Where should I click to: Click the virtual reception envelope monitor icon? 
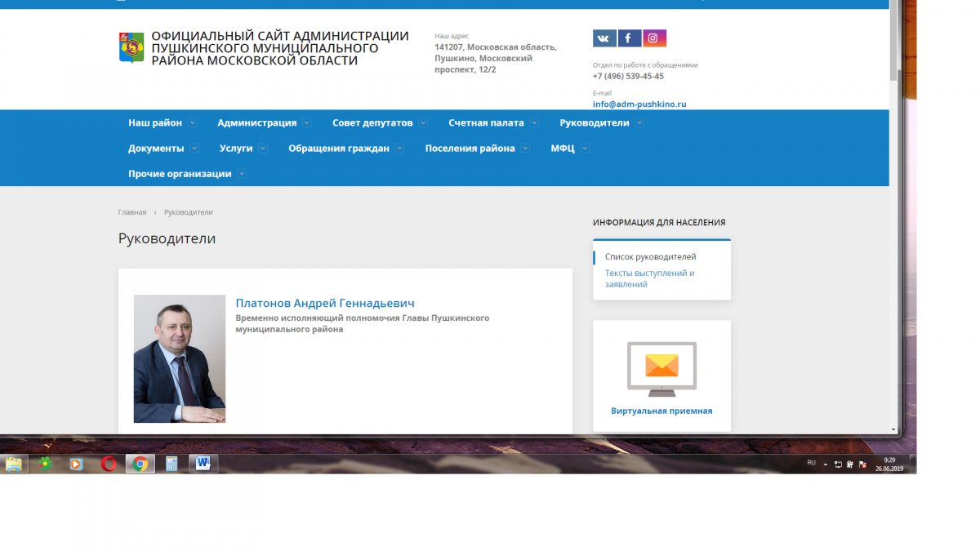click(661, 367)
